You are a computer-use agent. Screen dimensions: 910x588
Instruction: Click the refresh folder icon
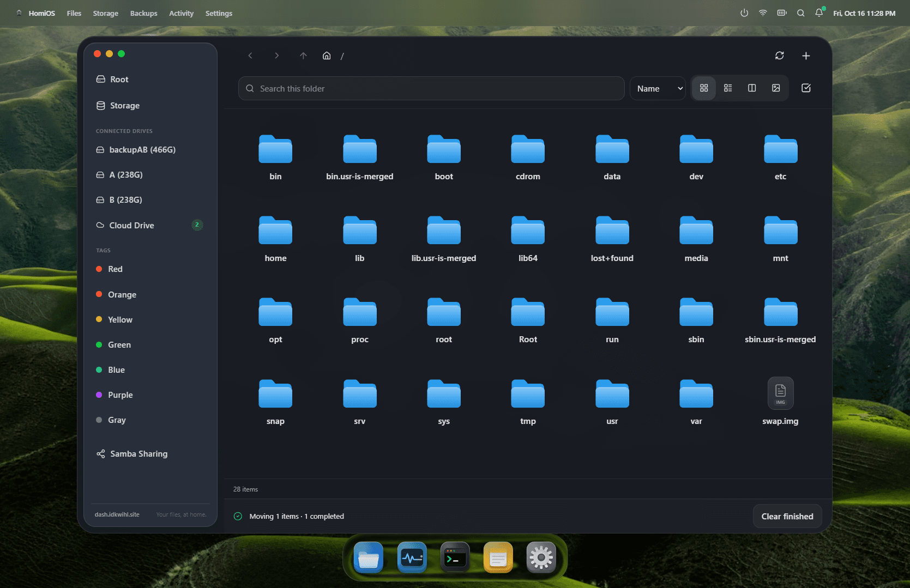pos(780,56)
